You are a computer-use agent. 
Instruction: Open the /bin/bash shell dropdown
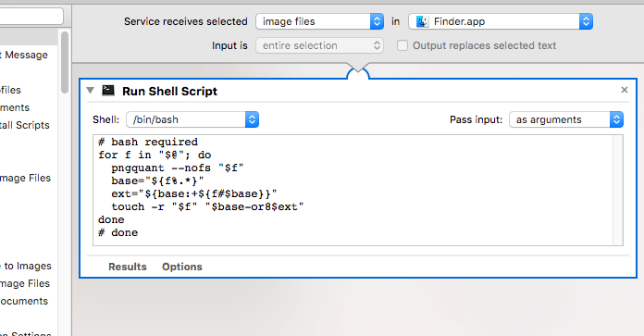(x=192, y=119)
